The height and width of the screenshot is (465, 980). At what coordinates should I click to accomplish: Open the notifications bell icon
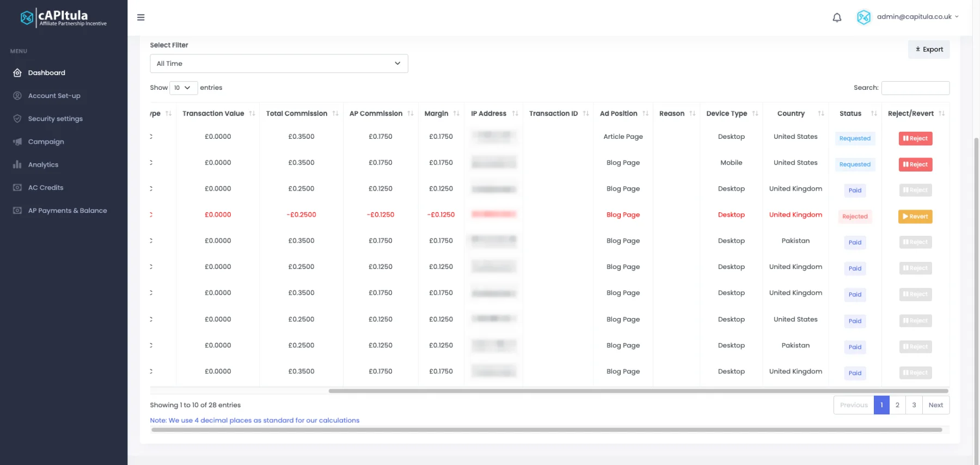[x=837, y=17]
